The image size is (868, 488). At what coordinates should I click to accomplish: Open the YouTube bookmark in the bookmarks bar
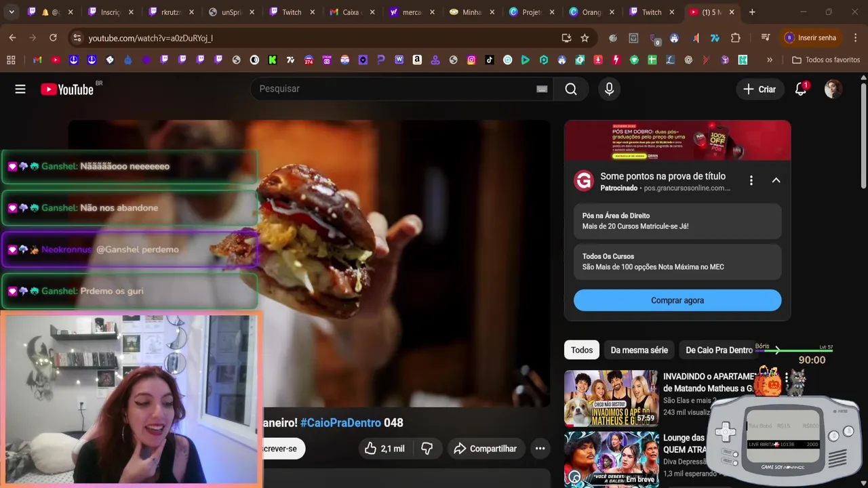click(56, 60)
